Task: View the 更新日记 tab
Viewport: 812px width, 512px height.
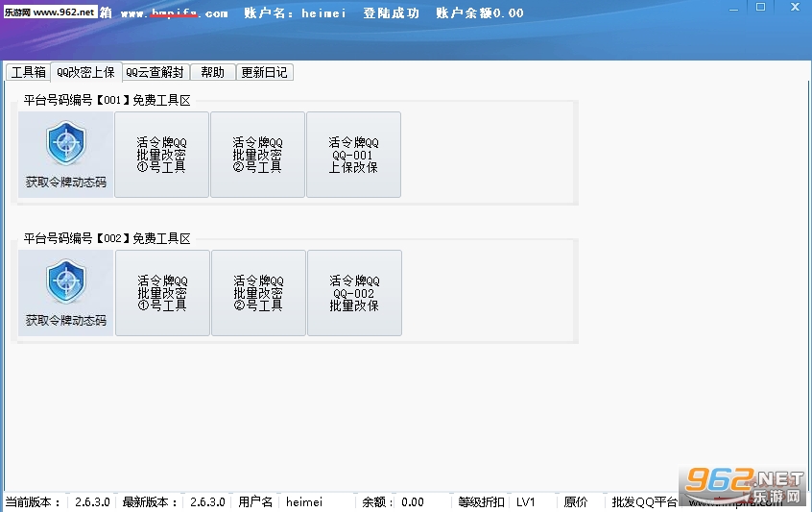Action: (264, 72)
